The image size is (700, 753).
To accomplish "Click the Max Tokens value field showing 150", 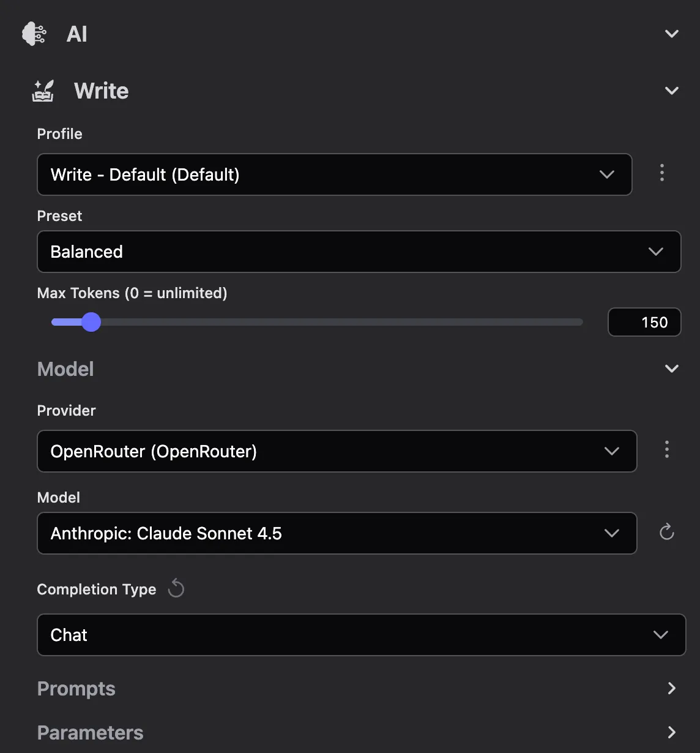I will pyautogui.click(x=644, y=322).
